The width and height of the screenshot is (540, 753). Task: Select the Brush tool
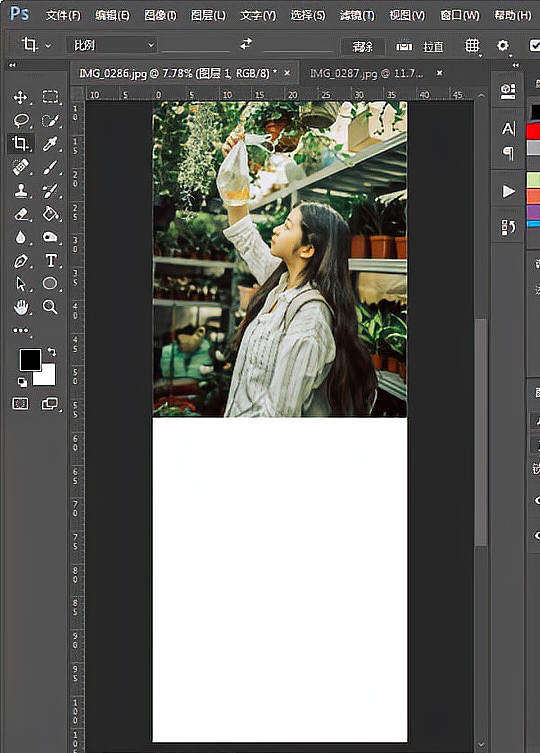point(50,167)
